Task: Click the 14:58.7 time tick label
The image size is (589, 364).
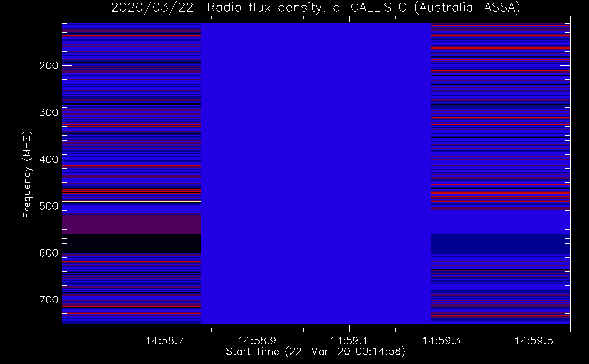Action: (x=165, y=341)
